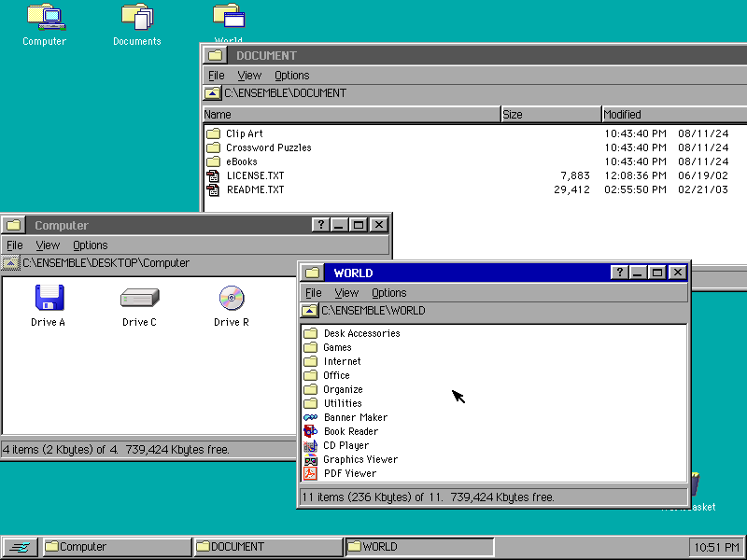Click the PDF Viewer app icon
Viewport: 747px width, 560px height.
point(310,473)
